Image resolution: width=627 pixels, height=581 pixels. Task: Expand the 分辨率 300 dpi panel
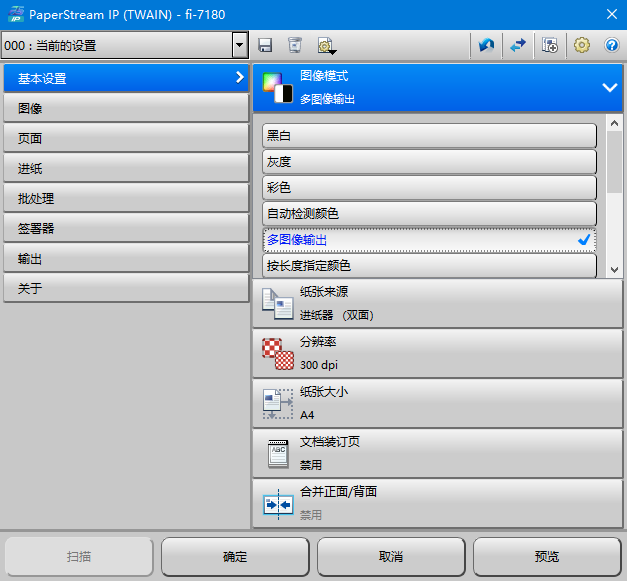437,354
